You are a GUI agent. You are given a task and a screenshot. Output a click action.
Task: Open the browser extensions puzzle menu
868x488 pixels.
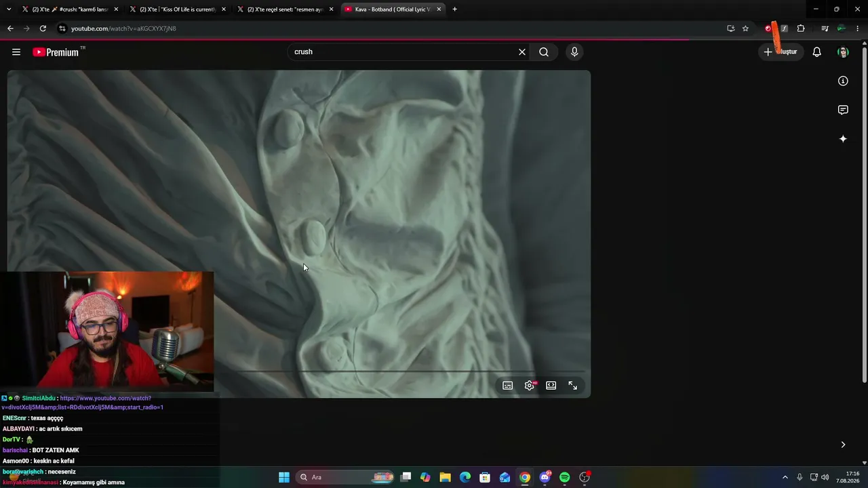click(801, 28)
